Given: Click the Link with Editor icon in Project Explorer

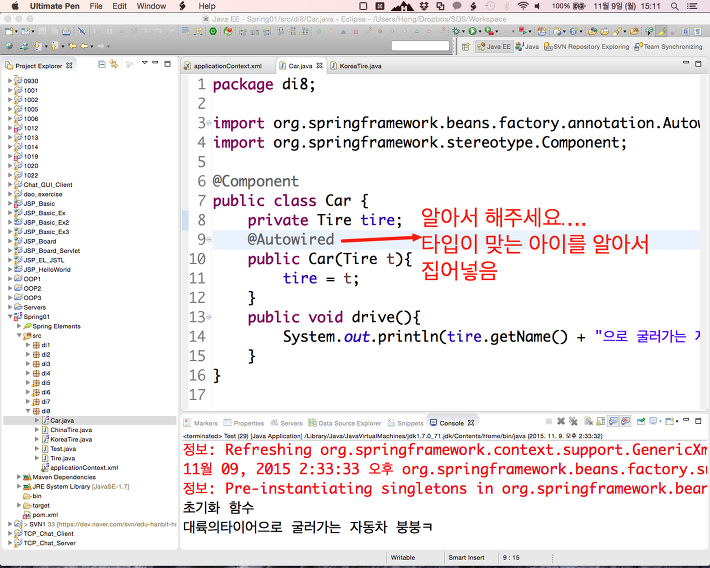Looking at the screenshot, I should 114,64.
